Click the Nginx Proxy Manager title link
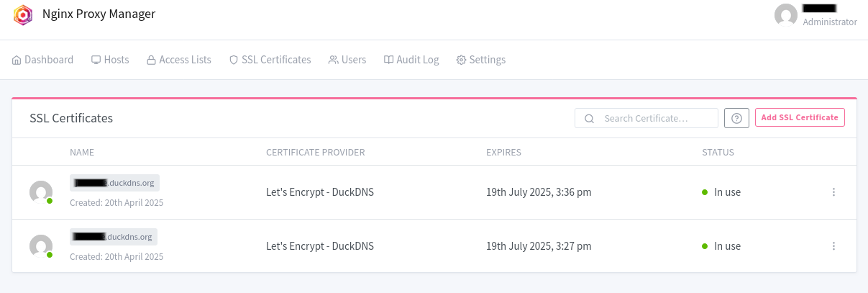This screenshot has height=293, width=868. (x=99, y=14)
